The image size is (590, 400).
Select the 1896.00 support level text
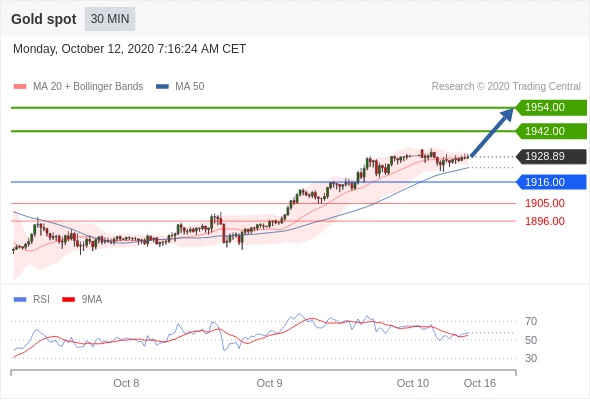click(x=544, y=221)
